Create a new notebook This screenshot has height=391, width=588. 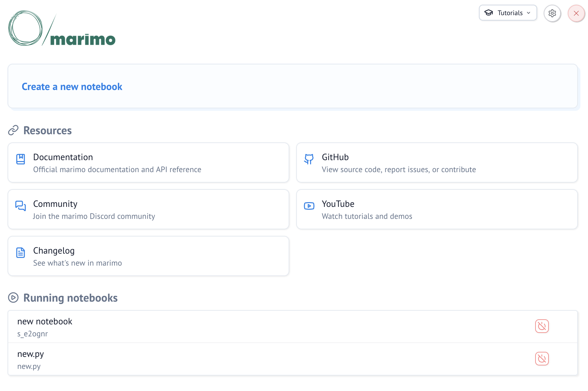point(72,87)
